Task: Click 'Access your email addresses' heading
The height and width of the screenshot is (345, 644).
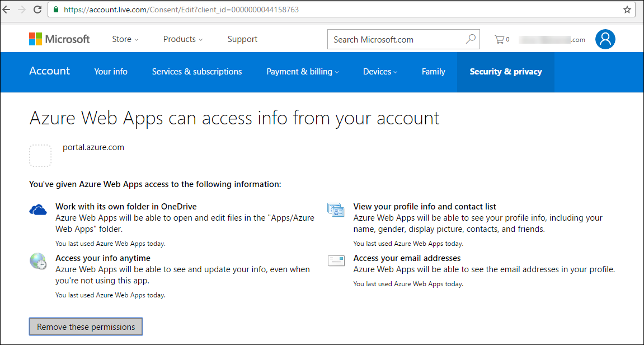Action: 407,258
